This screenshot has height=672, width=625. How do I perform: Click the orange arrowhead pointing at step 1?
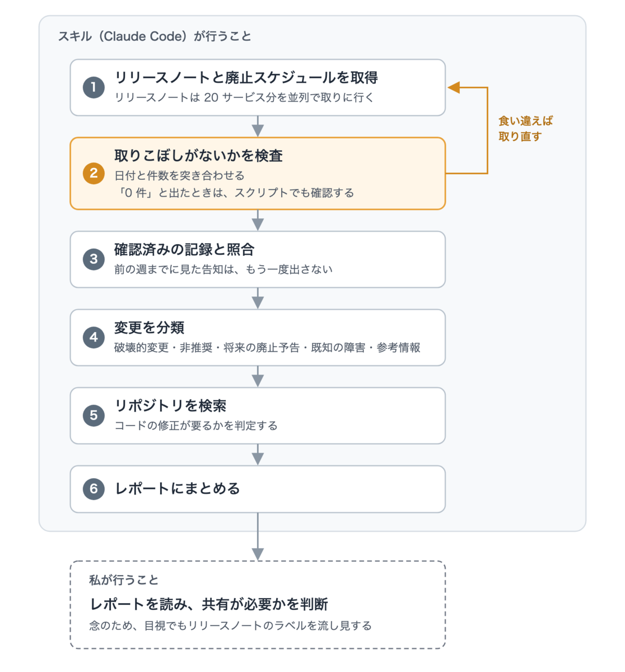pyautogui.click(x=454, y=87)
